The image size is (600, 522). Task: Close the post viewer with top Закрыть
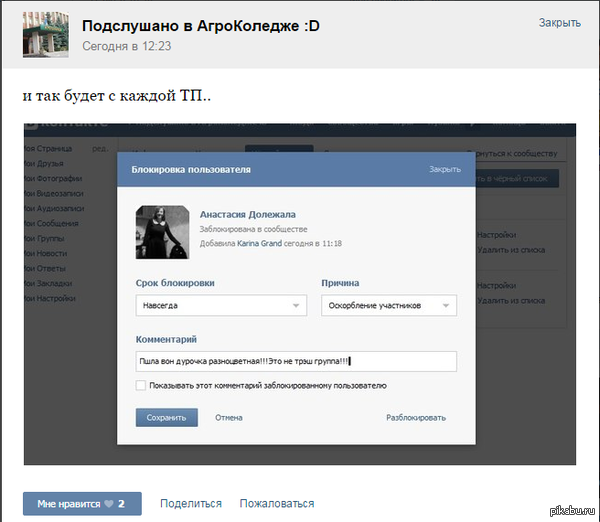pyautogui.click(x=560, y=23)
